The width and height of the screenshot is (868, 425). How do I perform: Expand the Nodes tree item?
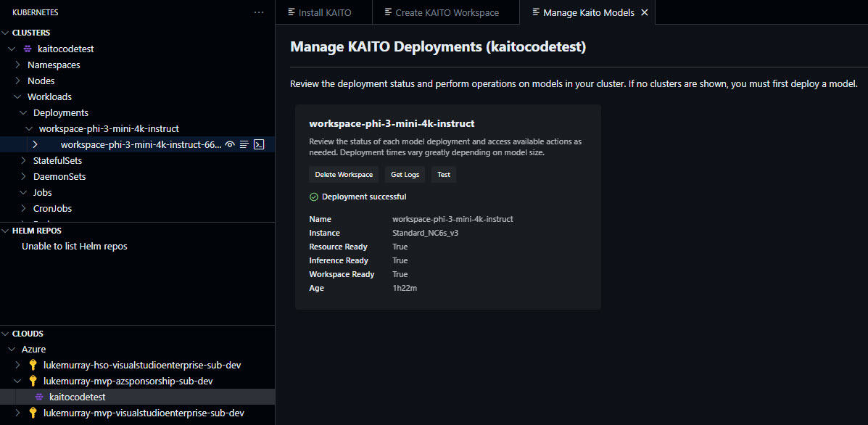[17, 81]
